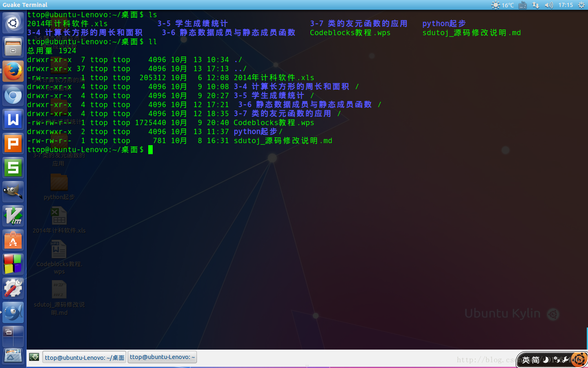The height and width of the screenshot is (368, 588).
Task: Launch Chromium browser from the launcher
Action: pos(13,96)
